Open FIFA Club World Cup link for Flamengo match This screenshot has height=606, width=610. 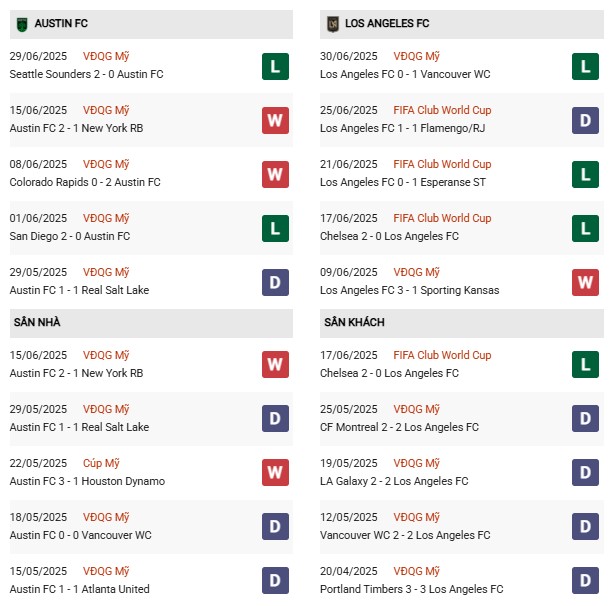click(442, 110)
